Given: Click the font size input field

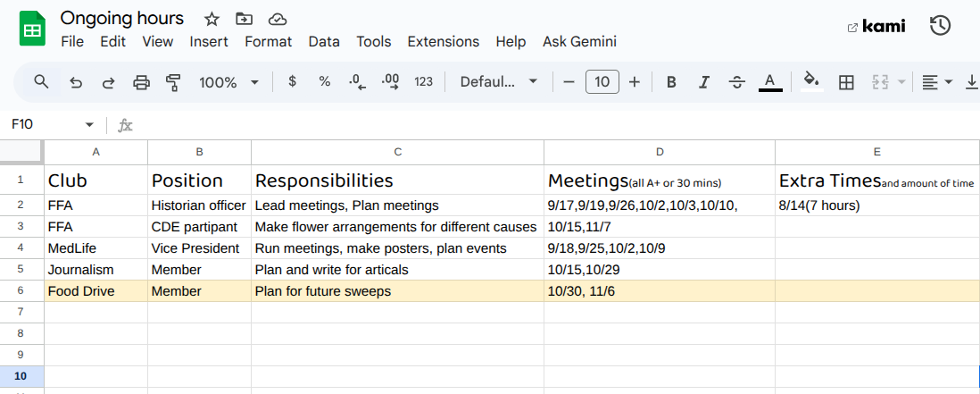Looking at the screenshot, I should (602, 82).
